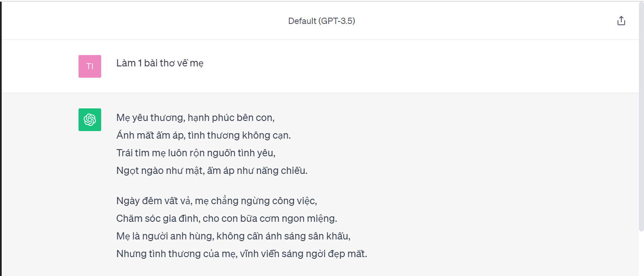Image resolution: width=644 pixels, height=276 pixels.
Task: Click the line starting "Ánh mắt ấm áp"
Action: [x=204, y=135]
